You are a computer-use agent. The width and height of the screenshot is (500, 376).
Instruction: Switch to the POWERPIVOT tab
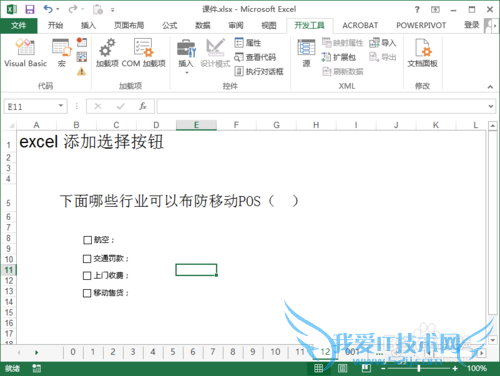click(x=421, y=25)
